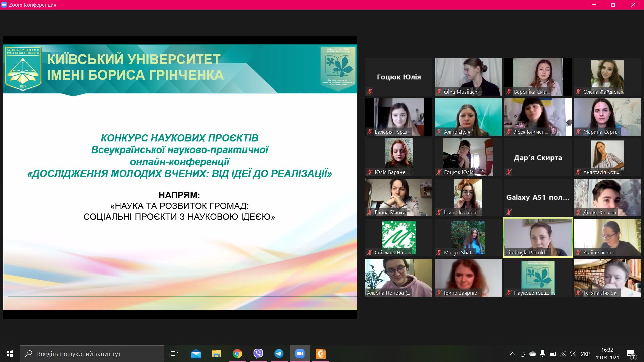The height and width of the screenshot is (362, 644).
Task: Open Viber from the taskbar
Action: pyautogui.click(x=258, y=354)
